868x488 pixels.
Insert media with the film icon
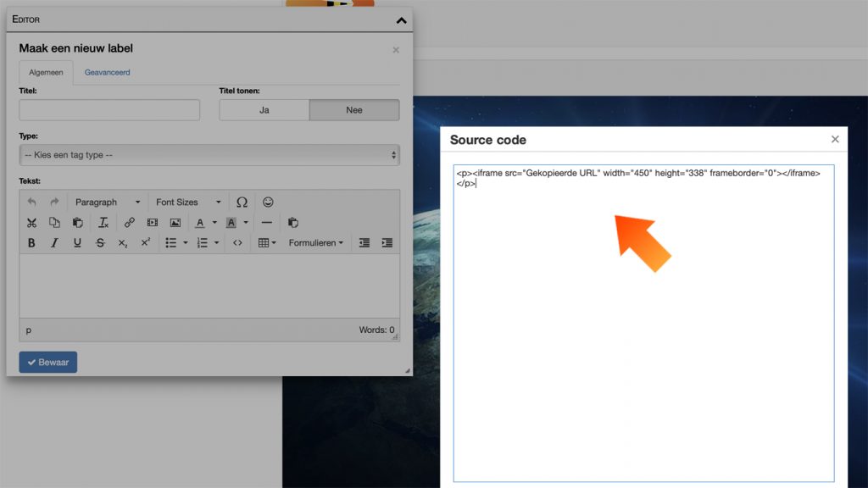153,223
